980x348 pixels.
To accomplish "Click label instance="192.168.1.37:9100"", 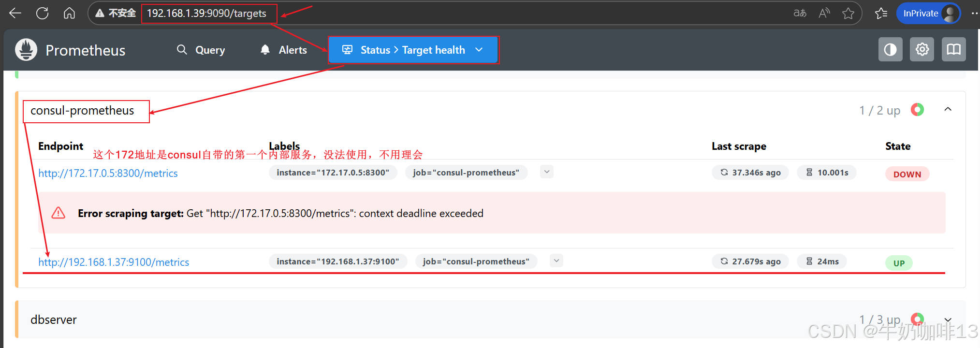I will click(338, 261).
